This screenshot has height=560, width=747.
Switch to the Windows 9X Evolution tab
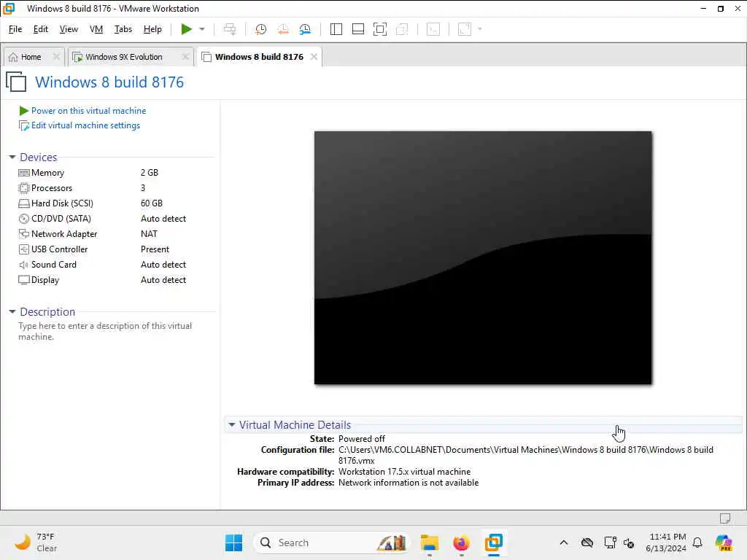tap(124, 57)
